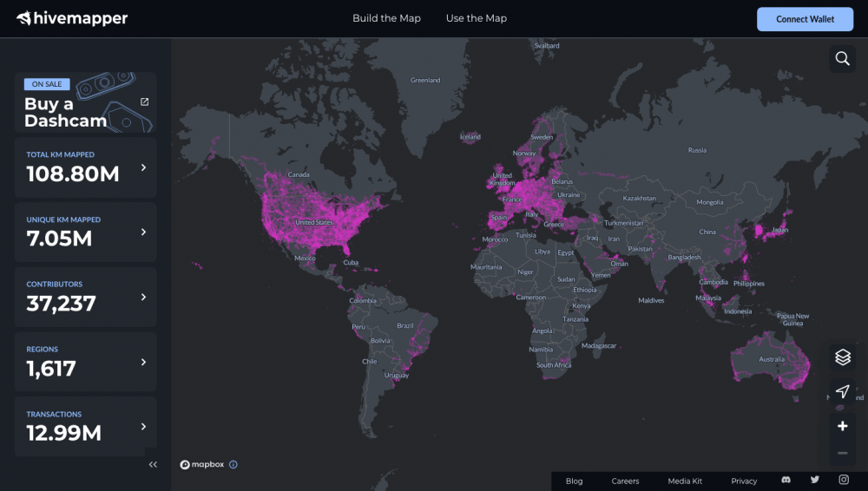Viewport: 868px width, 491px height.
Task: Open the Discord icon link
Action: point(786,480)
